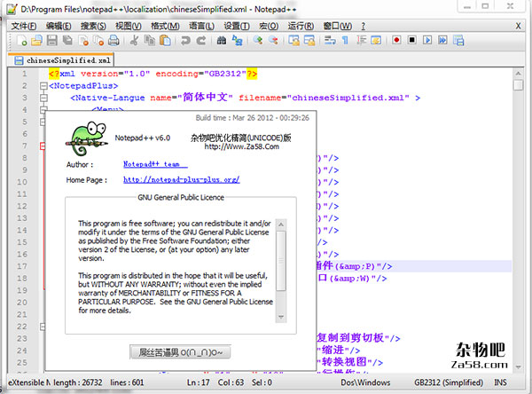Viewport: 532px width, 394px height.
Task: Open the 宏(O) menu
Action: (269, 26)
